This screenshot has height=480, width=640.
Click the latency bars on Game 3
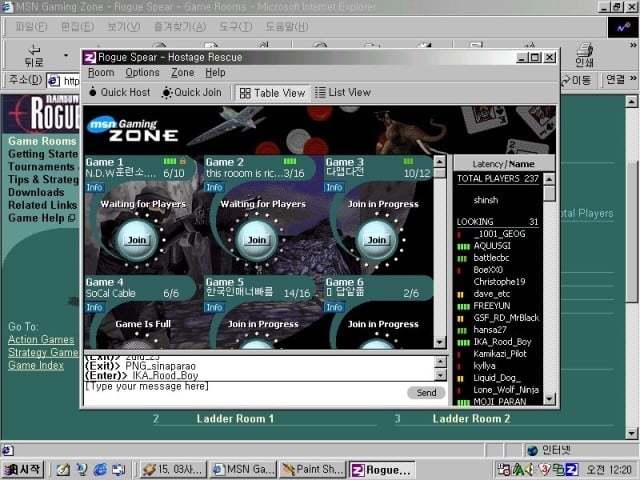(x=408, y=161)
